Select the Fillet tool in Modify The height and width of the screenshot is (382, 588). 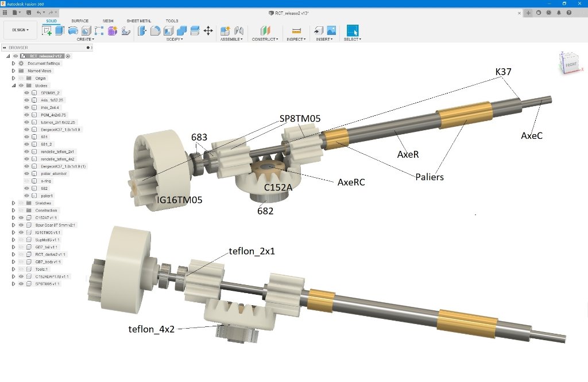coord(155,30)
